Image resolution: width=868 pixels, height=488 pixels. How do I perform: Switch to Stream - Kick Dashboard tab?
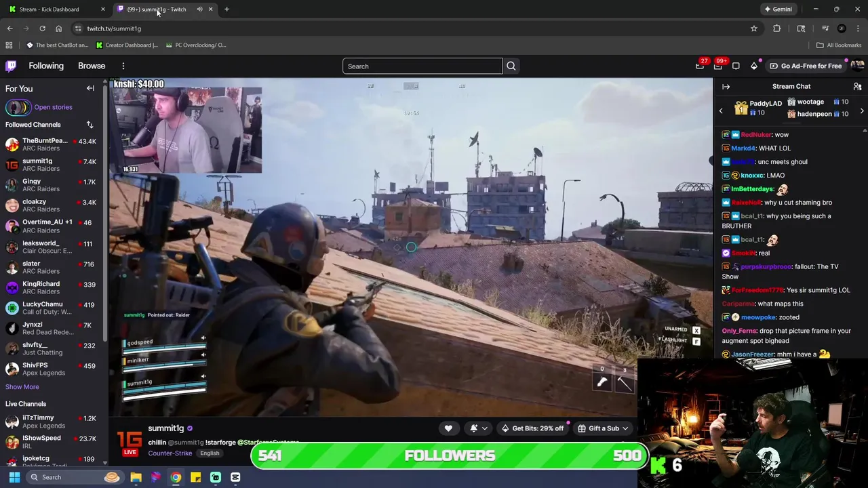56,9
